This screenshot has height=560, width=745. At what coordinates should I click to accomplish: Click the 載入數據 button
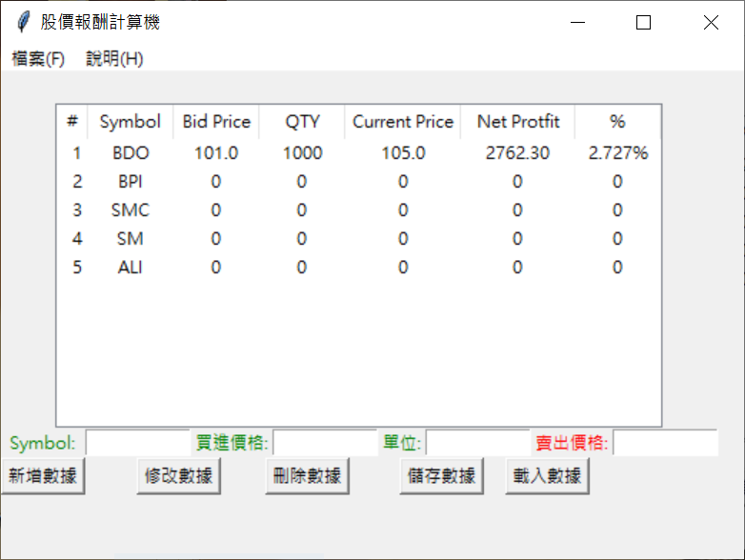(547, 476)
